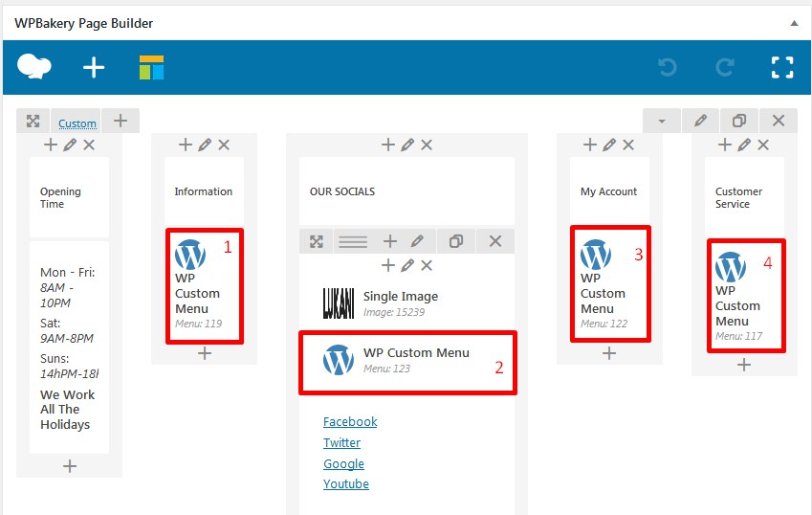Open the Facebook link
The image size is (812, 515).
(350, 422)
